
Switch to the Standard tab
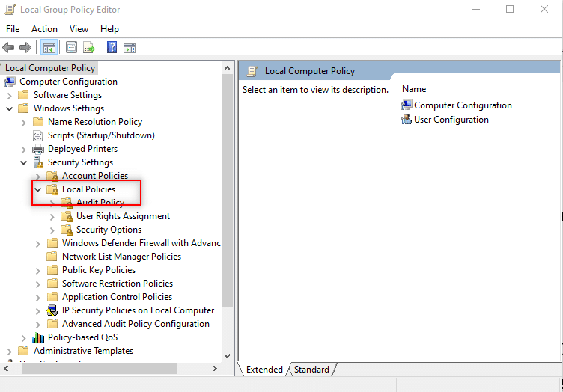[311, 370]
